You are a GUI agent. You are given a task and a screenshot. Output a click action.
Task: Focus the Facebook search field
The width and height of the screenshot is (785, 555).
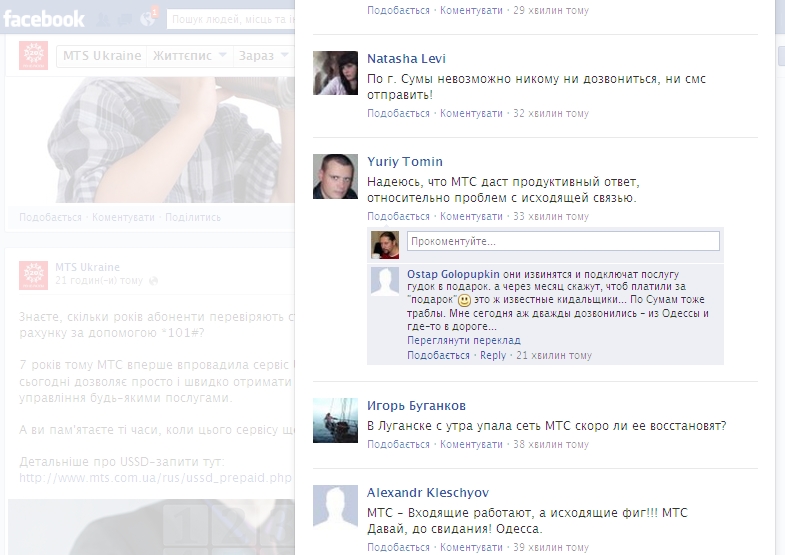231,20
